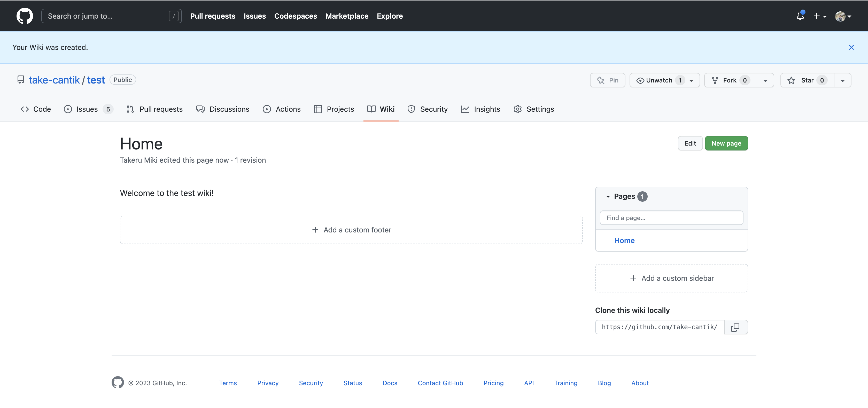Click the Find a page search field
The width and height of the screenshot is (868, 408).
click(671, 217)
